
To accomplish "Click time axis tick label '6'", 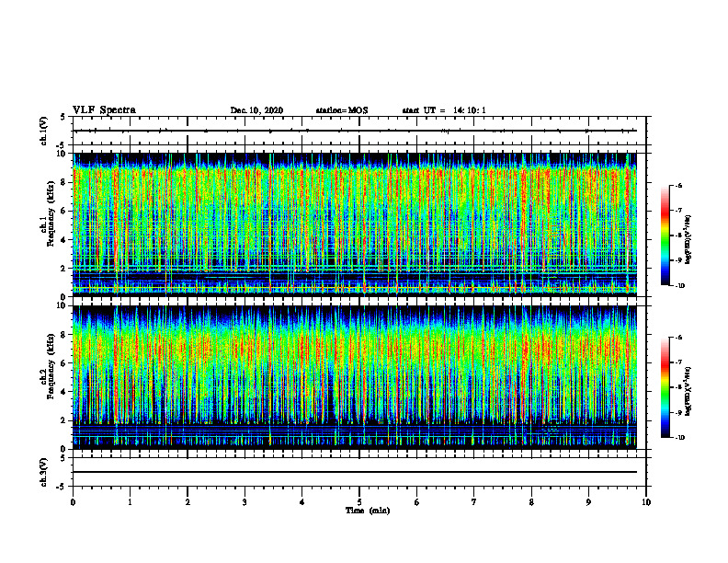I will [417, 502].
